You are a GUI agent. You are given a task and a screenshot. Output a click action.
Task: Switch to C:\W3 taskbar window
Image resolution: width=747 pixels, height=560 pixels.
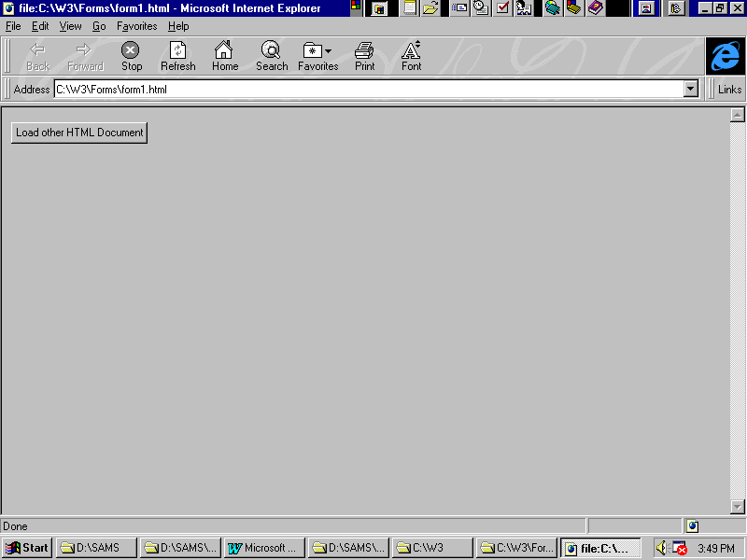(432, 548)
